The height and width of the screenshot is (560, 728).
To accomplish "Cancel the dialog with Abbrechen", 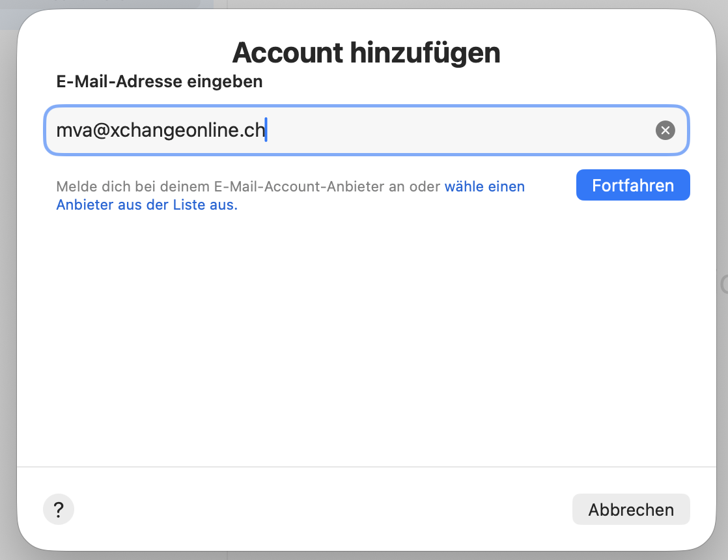I will point(630,509).
